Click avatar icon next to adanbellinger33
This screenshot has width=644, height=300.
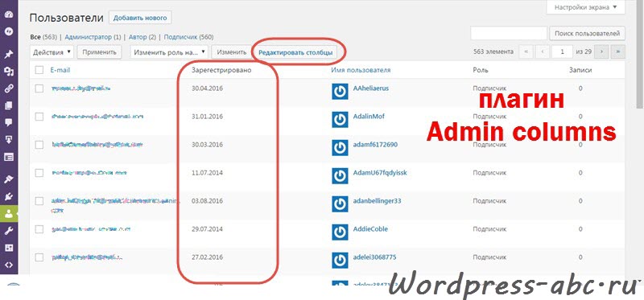tap(340, 204)
